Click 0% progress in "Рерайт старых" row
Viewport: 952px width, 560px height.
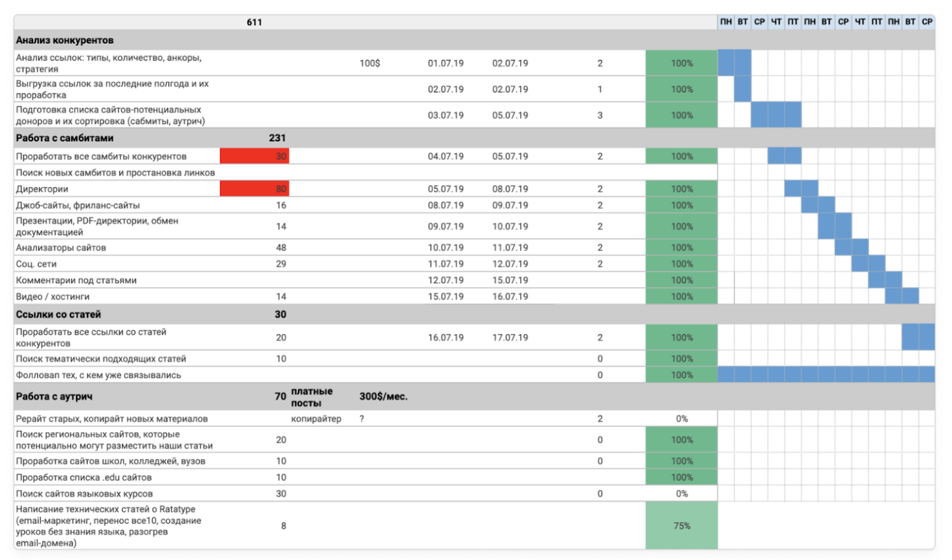coord(681,419)
